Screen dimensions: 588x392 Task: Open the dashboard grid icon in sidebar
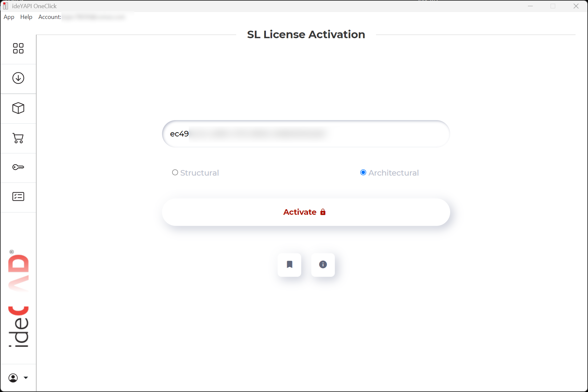pos(18,48)
